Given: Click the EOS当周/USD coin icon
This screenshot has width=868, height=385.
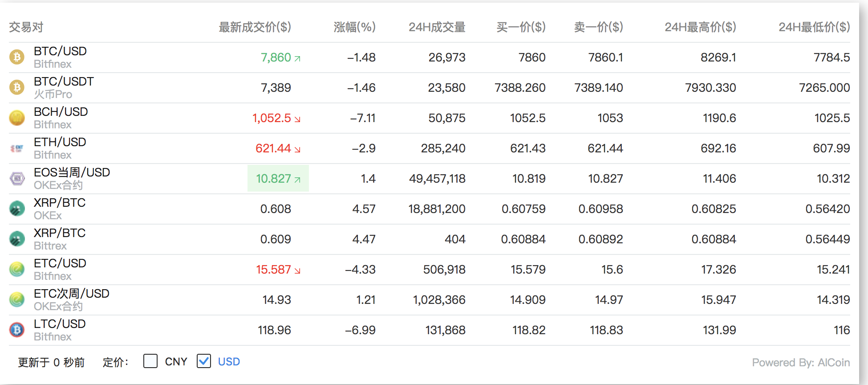Looking at the screenshot, I should (x=17, y=178).
